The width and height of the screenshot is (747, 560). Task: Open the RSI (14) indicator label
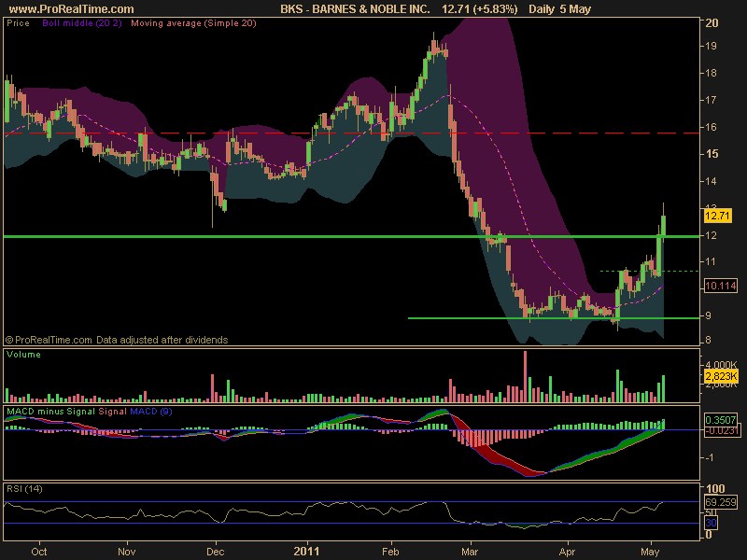24,488
